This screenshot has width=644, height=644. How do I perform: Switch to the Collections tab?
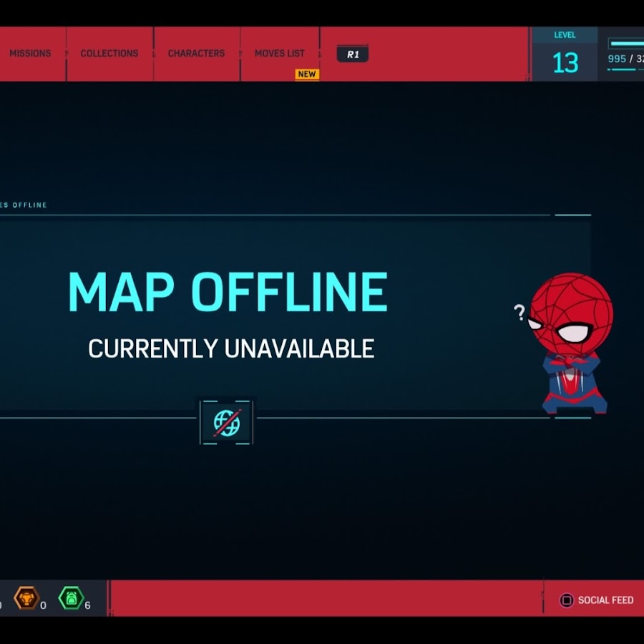(x=109, y=54)
